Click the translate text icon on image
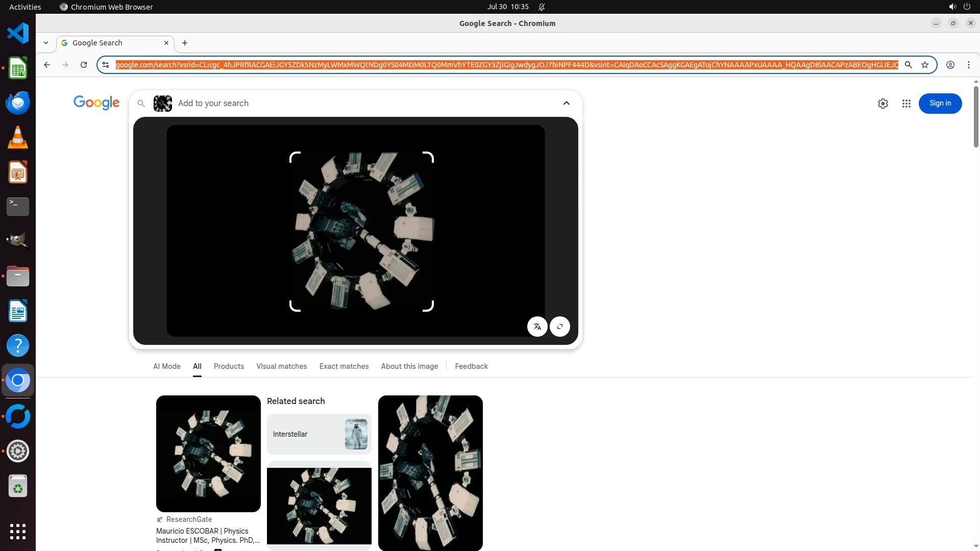This screenshot has height=551, width=980. coord(537,327)
